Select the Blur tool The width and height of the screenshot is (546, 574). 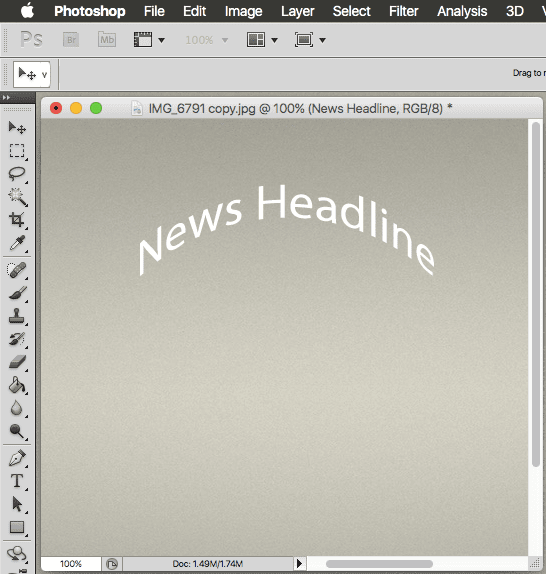(x=17, y=408)
